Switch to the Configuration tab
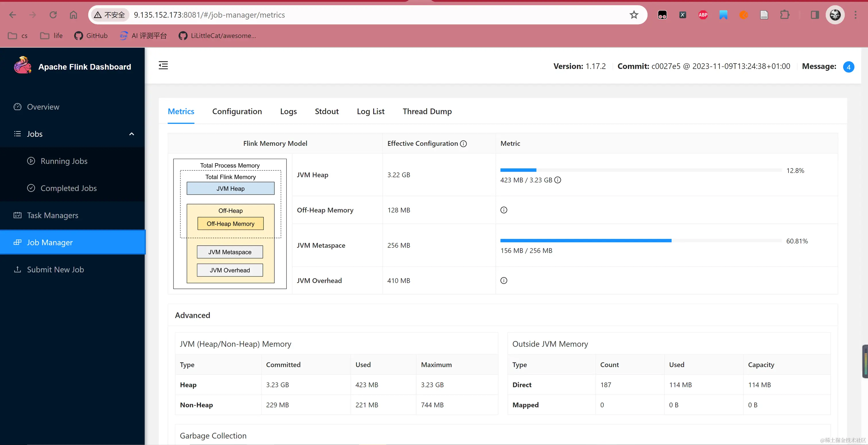The width and height of the screenshot is (868, 445). coord(237,112)
